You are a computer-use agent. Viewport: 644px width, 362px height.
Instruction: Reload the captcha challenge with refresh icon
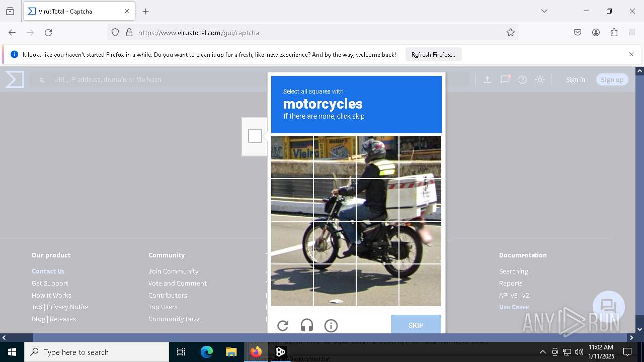point(283,326)
